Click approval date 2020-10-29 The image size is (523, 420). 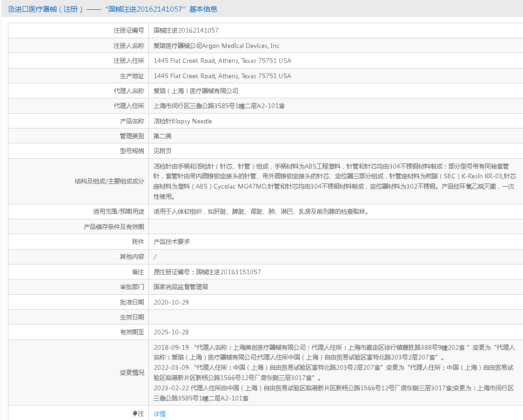click(171, 302)
